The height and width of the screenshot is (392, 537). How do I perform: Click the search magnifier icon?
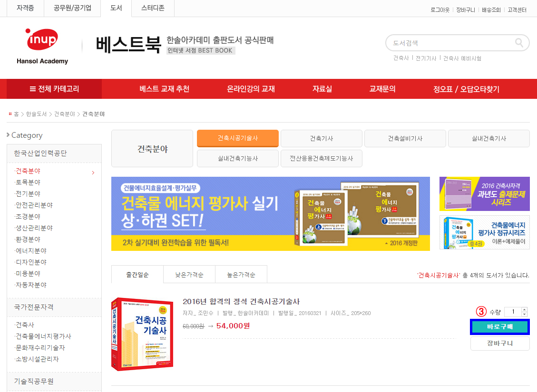click(519, 43)
